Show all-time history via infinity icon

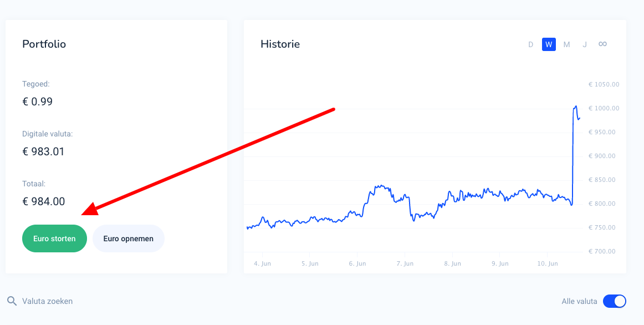(x=602, y=44)
